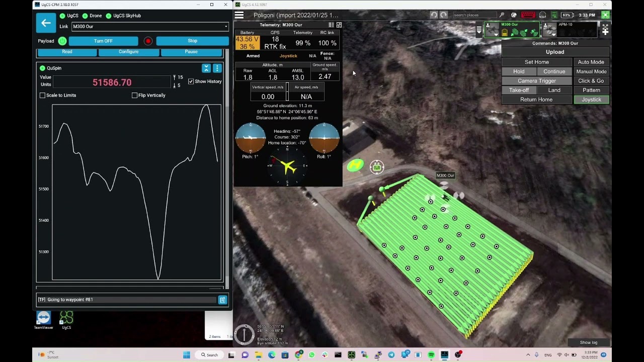
Task: Click the Hold command button
Action: click(519, 71)
